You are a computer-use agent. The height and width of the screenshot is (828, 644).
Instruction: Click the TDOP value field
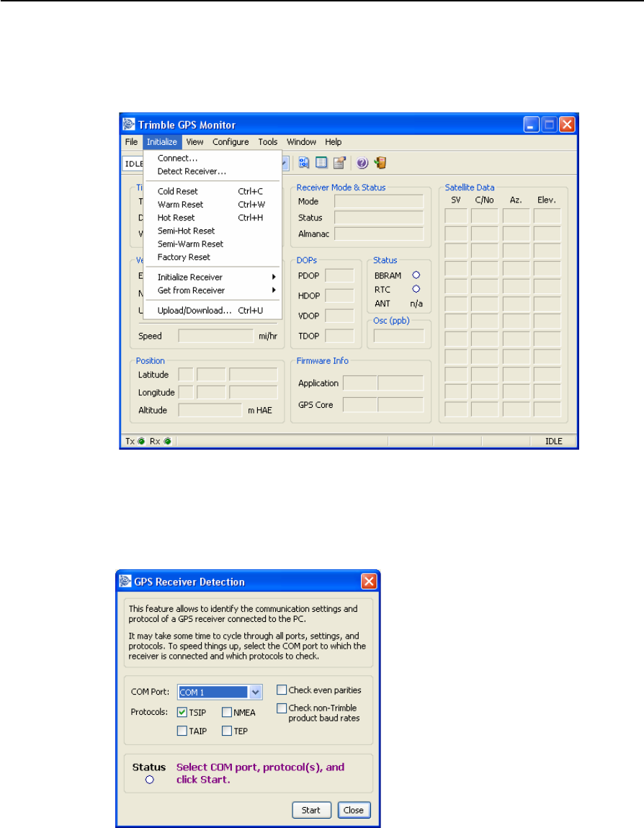tap(339, 336)
